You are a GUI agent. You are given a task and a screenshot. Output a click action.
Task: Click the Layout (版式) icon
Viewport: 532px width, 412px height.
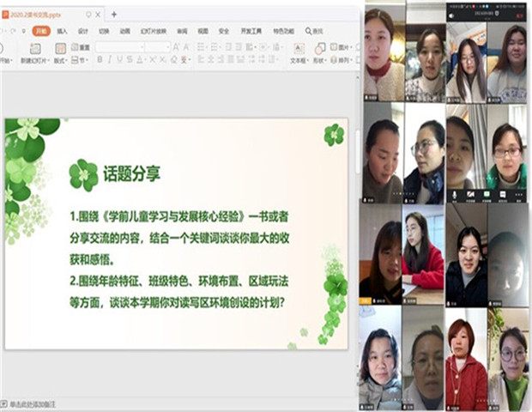point(59,60)
